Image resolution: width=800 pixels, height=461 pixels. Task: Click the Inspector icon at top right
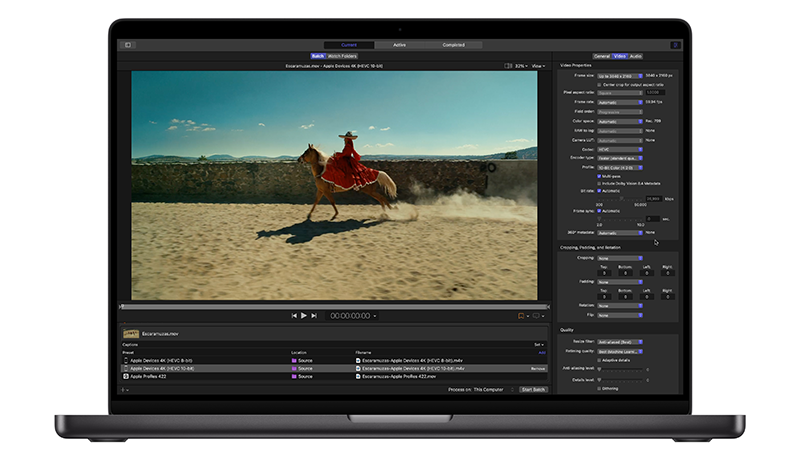click(675, 45)
